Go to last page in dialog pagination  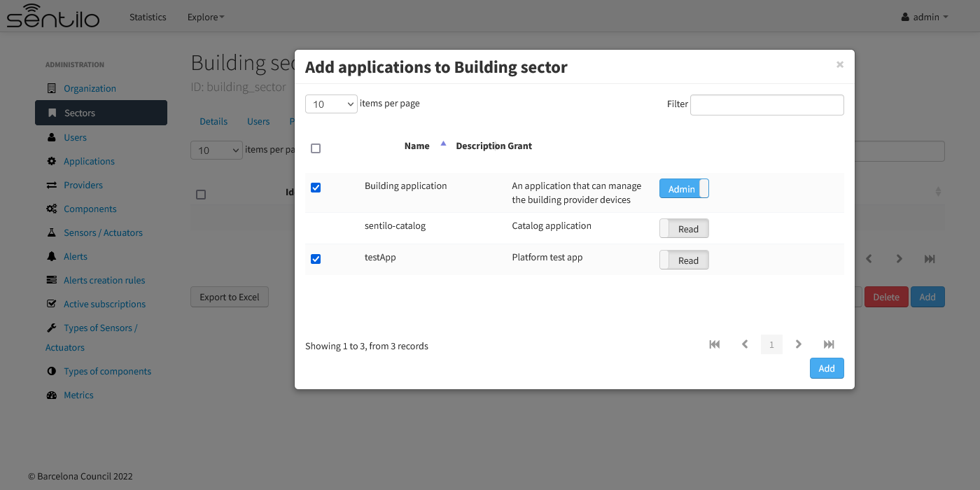(829, 344)
